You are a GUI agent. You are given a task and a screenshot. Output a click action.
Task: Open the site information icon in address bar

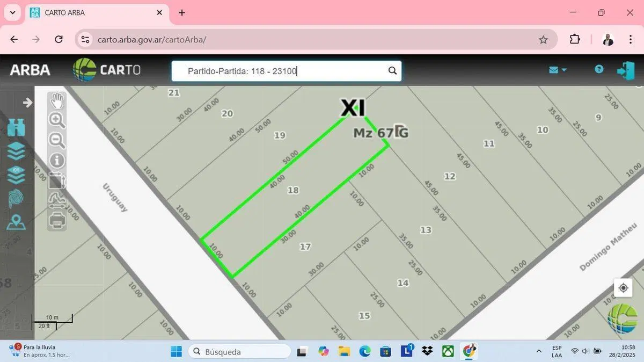(85, 39)
